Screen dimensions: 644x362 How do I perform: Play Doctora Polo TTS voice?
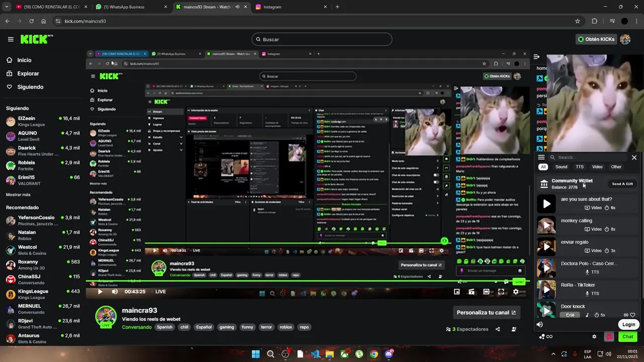pos(546,268)
